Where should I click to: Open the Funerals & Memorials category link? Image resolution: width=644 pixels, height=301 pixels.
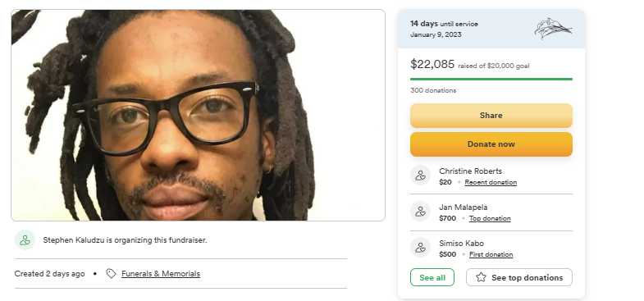[161, 273]
